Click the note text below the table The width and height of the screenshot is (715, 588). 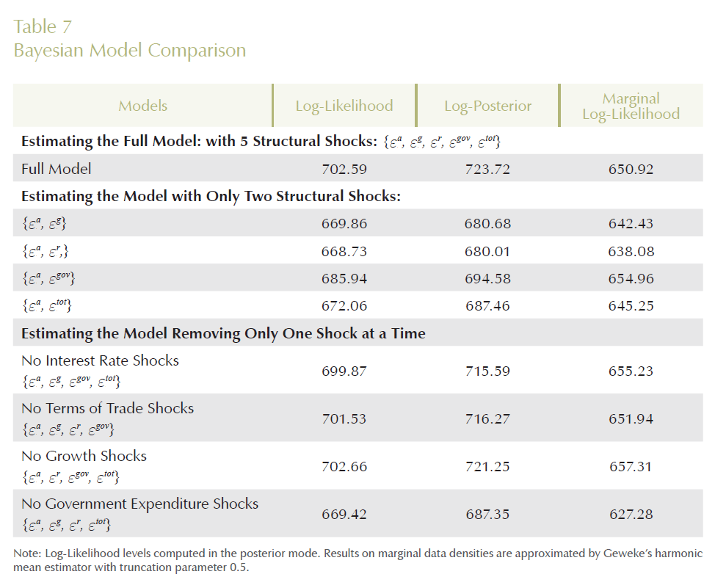coord(357,560)
